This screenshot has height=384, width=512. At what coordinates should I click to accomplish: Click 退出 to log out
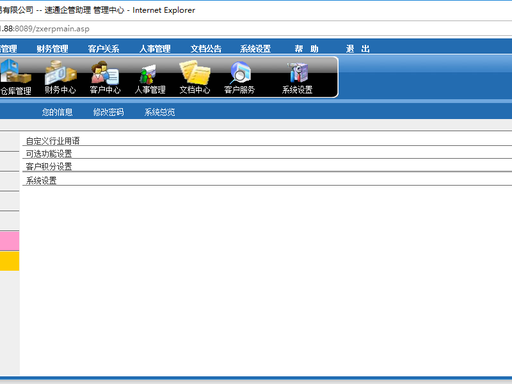click(x=358, y=49)
